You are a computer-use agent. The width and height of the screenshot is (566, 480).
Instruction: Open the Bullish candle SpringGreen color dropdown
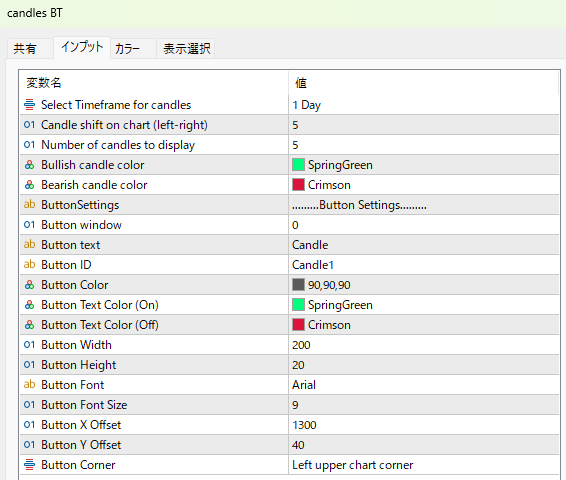[424, 165]
